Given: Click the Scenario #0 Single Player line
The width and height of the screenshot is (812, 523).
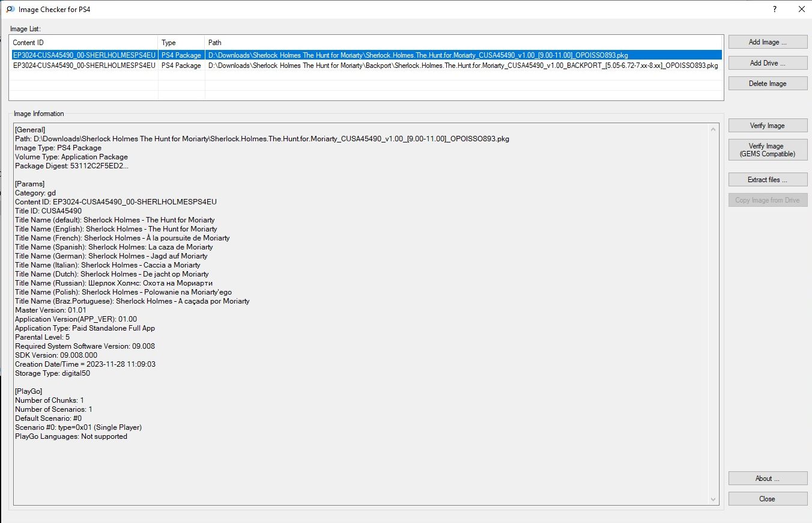Looking at the screenshot, I should (x=78, y=427).
